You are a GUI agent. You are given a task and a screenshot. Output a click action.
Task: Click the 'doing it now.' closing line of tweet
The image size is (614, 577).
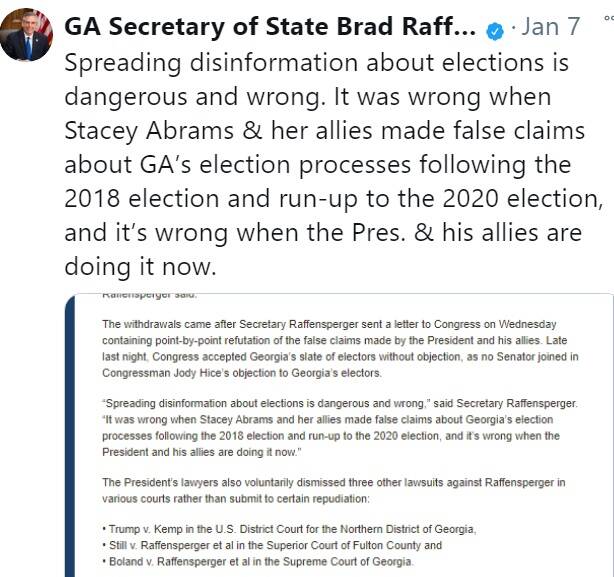140,267
